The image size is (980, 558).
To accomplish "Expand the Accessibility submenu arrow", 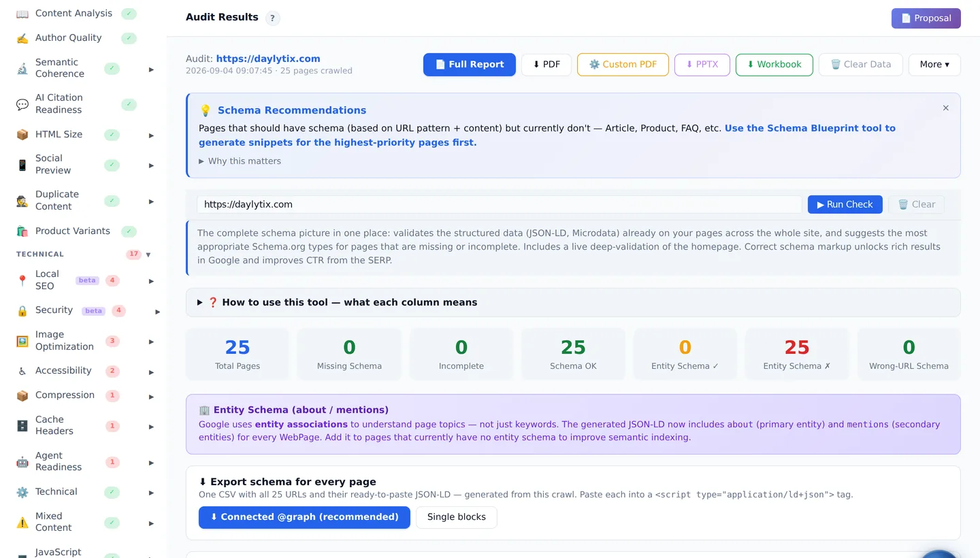I will 151,372.
